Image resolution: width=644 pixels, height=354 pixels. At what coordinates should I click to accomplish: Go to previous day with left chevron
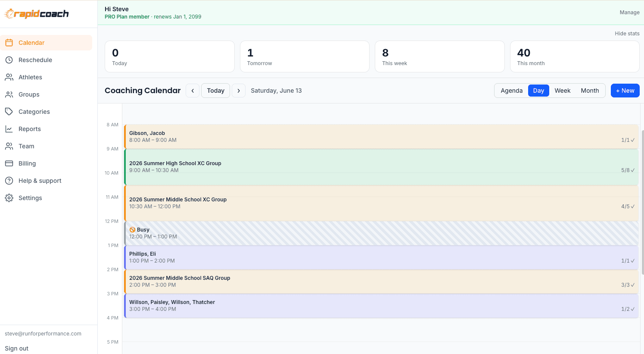[193, 91]
